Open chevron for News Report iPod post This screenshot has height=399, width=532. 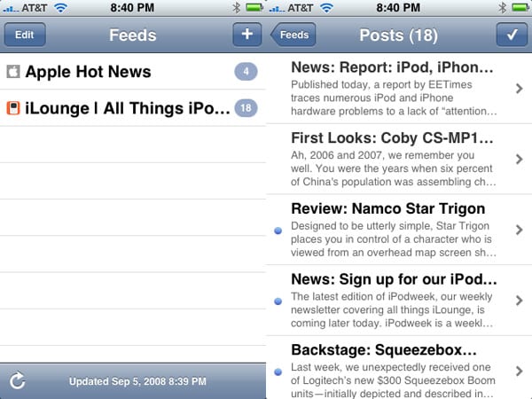pos(519,88)
